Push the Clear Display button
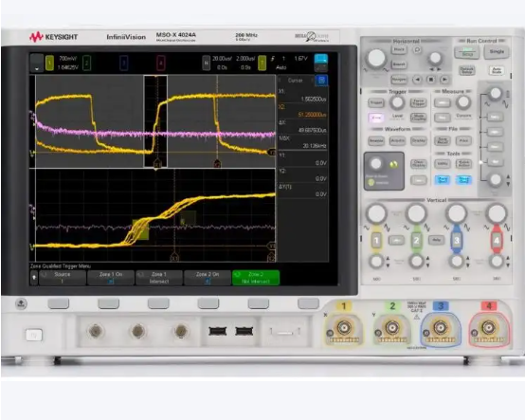 click(418, 164)
